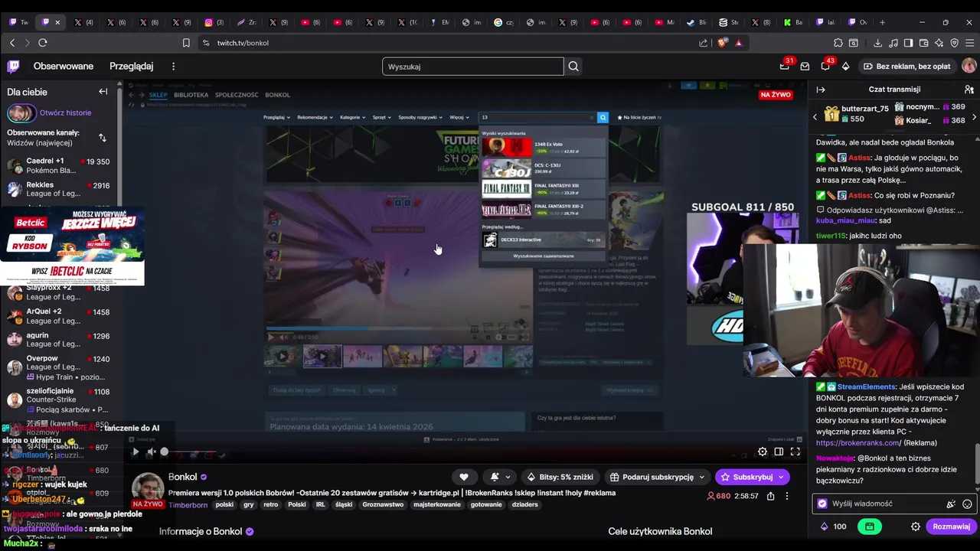Click the heart follow button

coord(463,477)
